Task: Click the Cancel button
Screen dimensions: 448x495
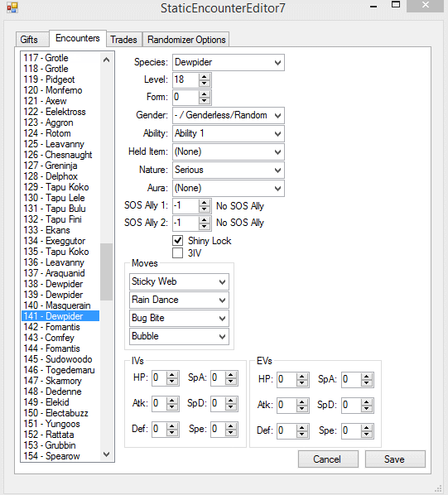Action: [328, 459]
